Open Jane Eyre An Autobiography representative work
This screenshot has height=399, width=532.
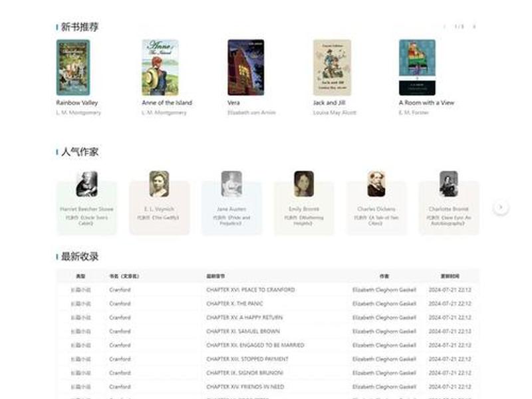[448, 220]
